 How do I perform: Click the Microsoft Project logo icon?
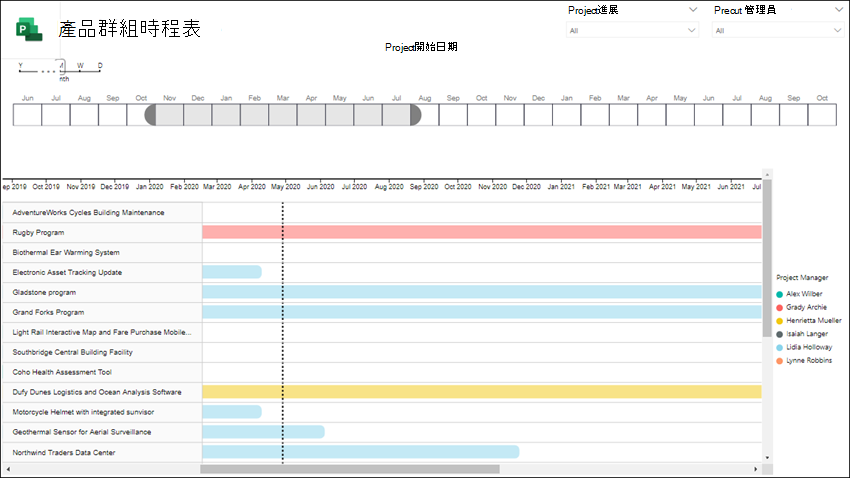[29, 29]
